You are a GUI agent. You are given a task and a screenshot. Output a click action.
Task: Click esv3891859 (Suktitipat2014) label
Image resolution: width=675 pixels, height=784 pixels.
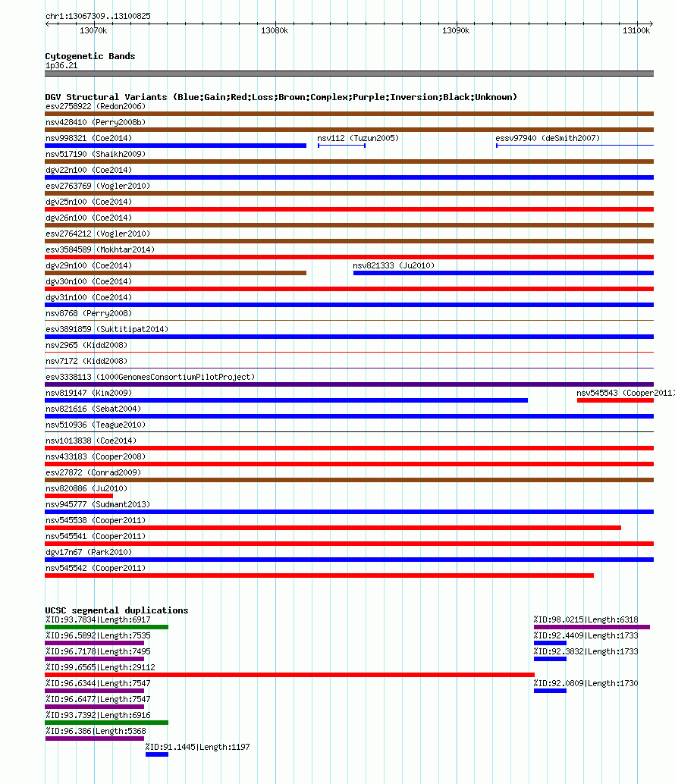107,330
